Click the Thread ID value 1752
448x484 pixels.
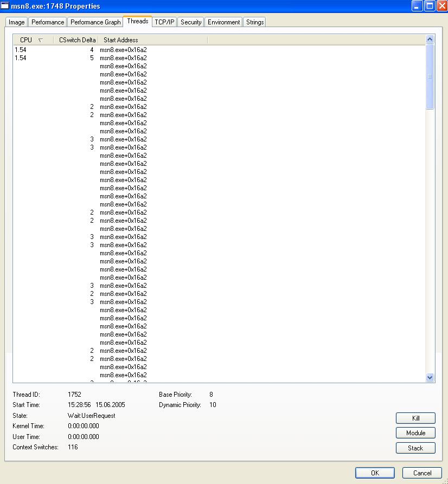[x=74, y=394]
